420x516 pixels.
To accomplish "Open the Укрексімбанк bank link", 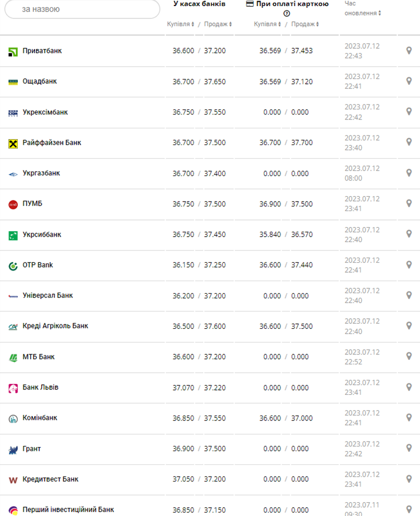I will click(x=45, y=112).
